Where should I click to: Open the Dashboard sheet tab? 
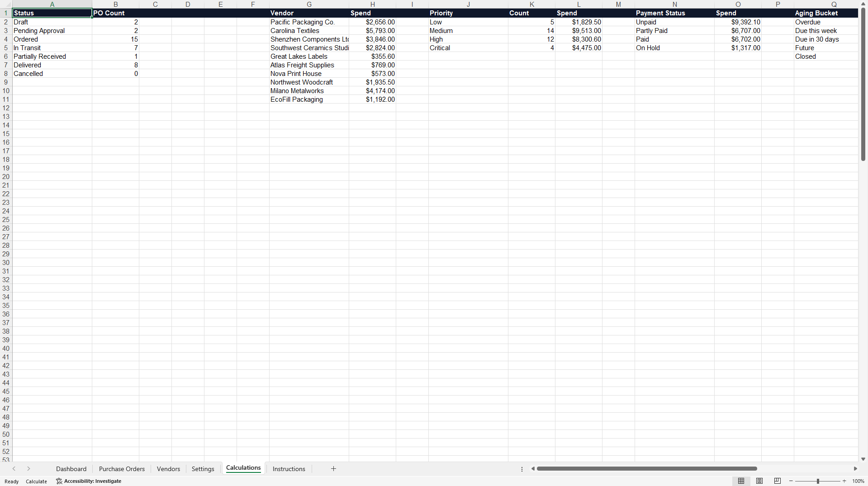click(x=71, y=469)
